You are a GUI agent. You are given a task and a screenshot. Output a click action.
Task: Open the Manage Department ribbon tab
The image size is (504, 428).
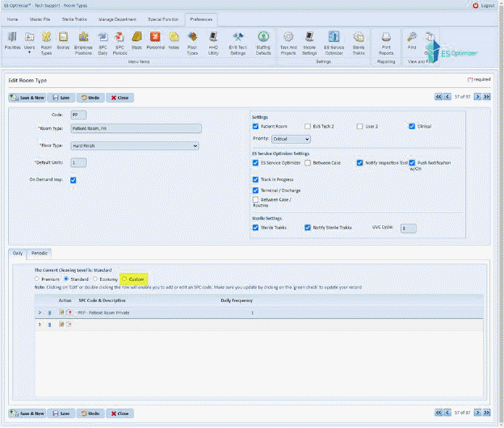tap(117, 19)
